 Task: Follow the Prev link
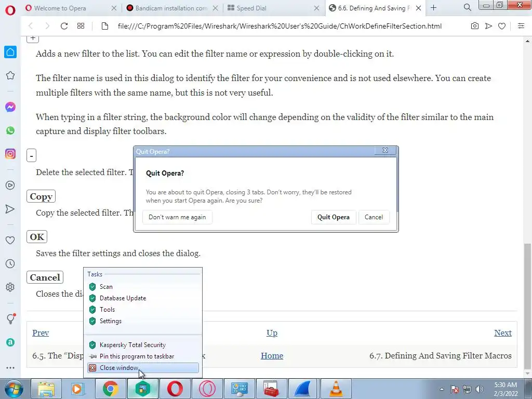tap(41, 333)
